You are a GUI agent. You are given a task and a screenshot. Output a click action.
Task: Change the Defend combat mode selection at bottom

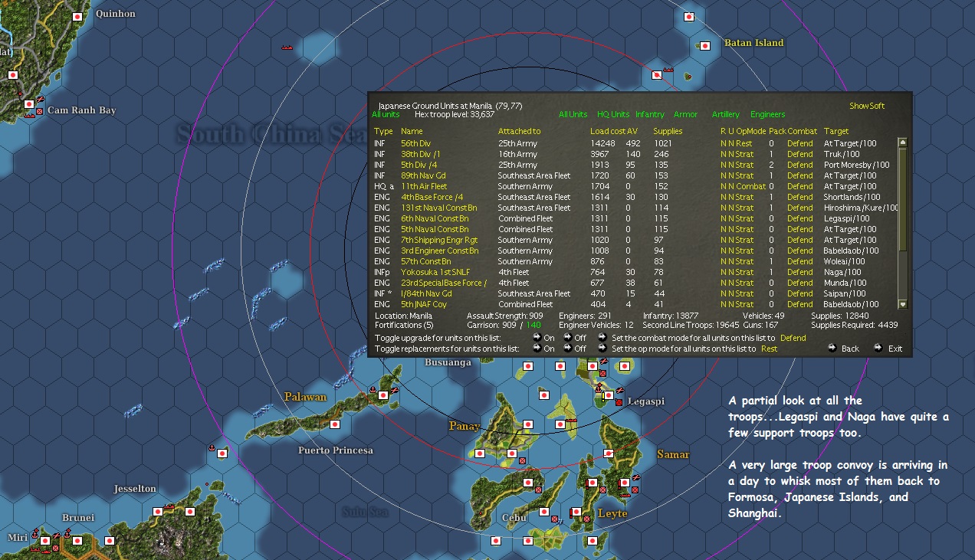point(793,338)
